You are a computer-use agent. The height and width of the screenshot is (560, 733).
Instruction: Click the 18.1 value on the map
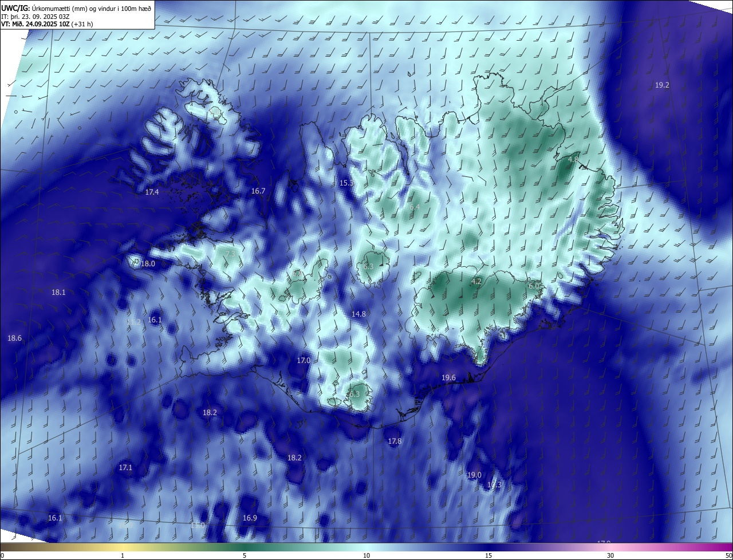pyautogui.click(x=58, y=292)
